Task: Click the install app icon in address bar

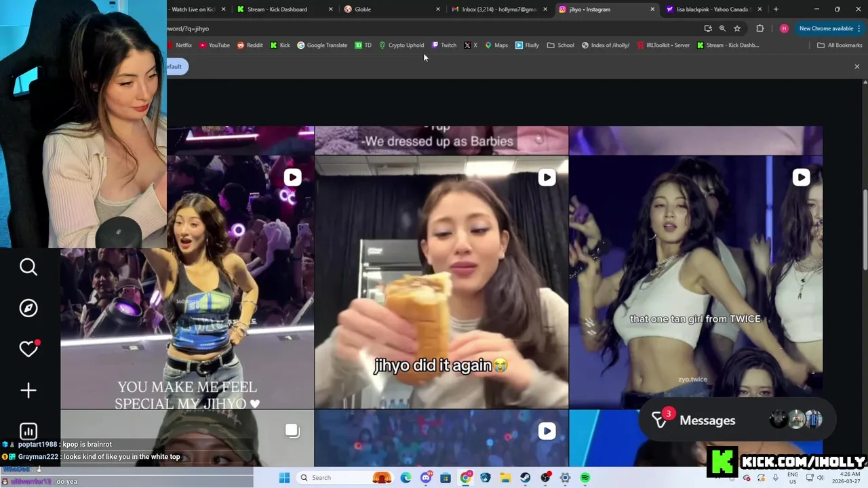Action: (x=708, y=28)
